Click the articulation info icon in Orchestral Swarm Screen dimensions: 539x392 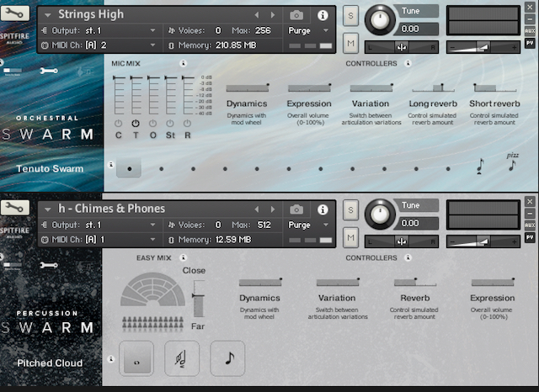110,165
